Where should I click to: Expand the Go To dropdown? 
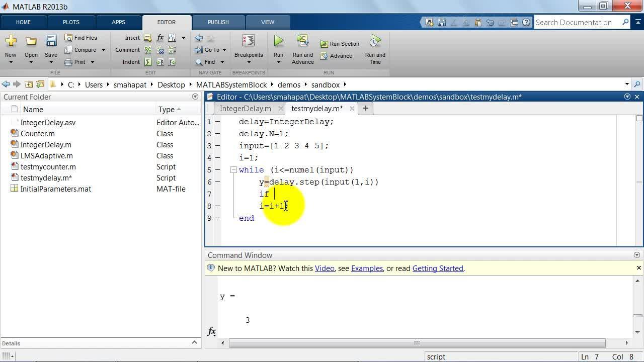(x=224, y=50)
